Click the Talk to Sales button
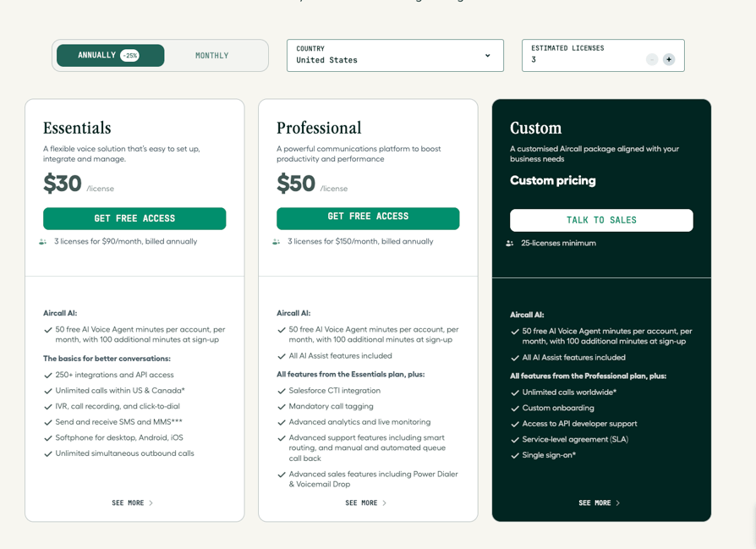The height and width of the screenshot is (549, 756). 601,220
